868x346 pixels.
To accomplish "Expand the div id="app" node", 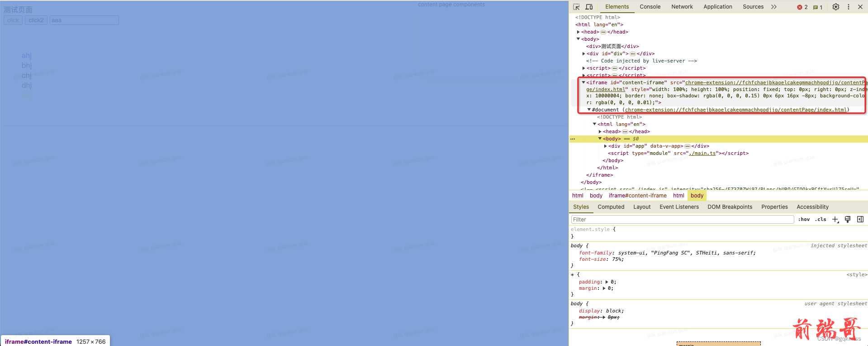I will click(x=605, y=146).
